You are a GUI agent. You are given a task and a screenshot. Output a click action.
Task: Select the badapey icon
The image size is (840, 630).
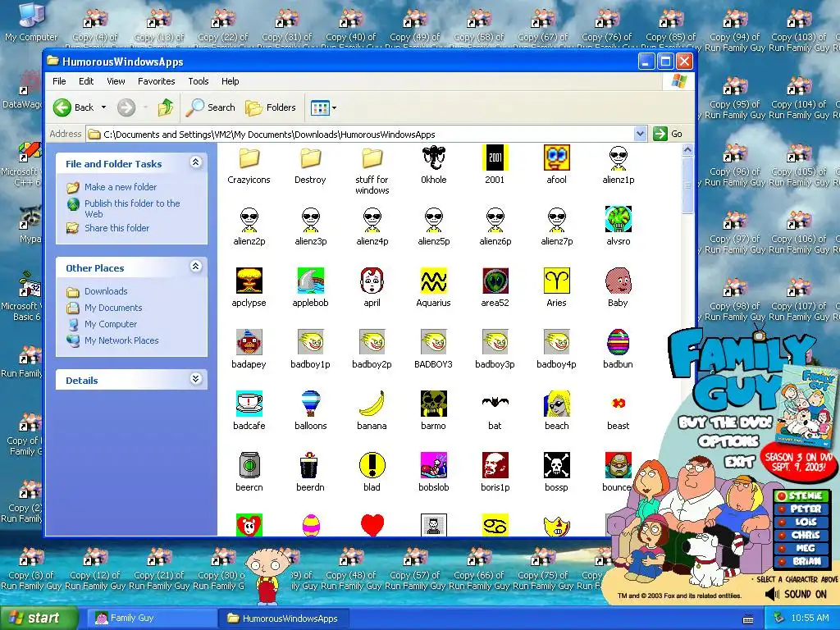point(249,342)
